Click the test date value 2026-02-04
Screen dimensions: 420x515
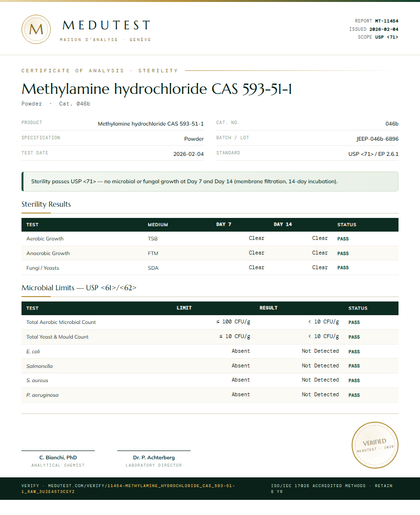click(189, 154)
